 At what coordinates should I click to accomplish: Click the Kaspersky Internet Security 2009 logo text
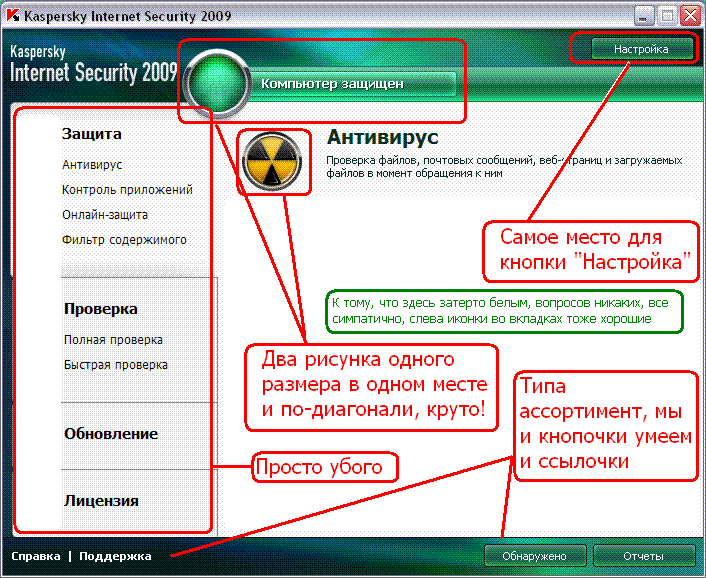coord(93,65)
